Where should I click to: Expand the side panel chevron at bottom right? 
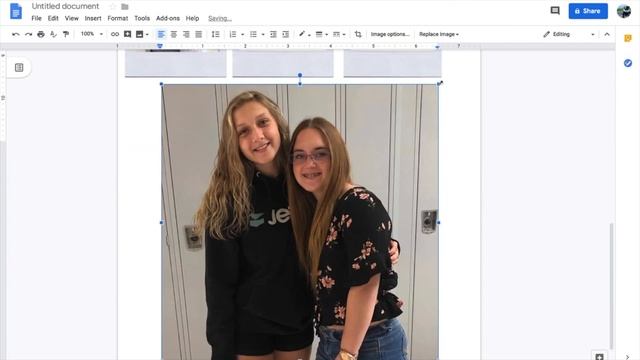click(x=628, y=357)
